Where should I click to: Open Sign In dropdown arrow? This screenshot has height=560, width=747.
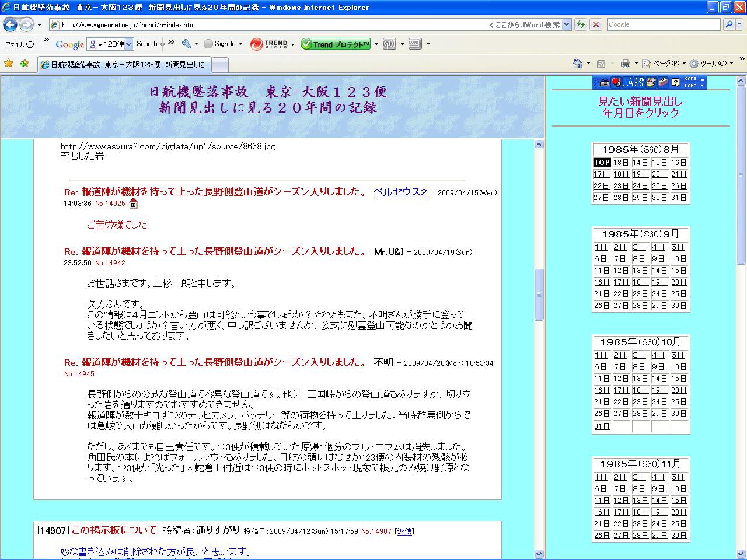coord(240,44)
